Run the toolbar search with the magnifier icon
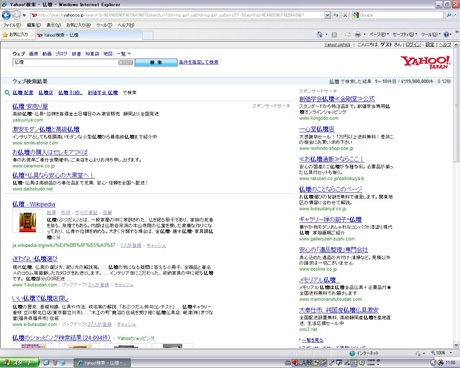 [x=449, y=15]
